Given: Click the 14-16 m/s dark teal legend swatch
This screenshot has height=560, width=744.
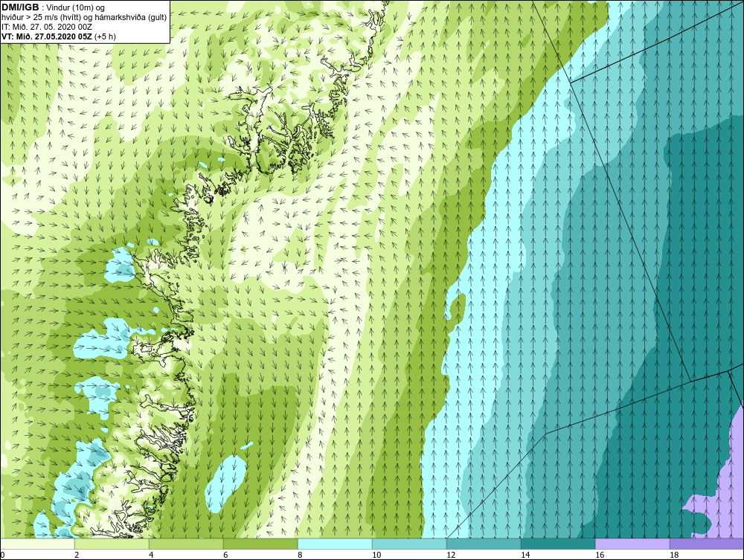Looking at the screenshot, I should [558, 544].
